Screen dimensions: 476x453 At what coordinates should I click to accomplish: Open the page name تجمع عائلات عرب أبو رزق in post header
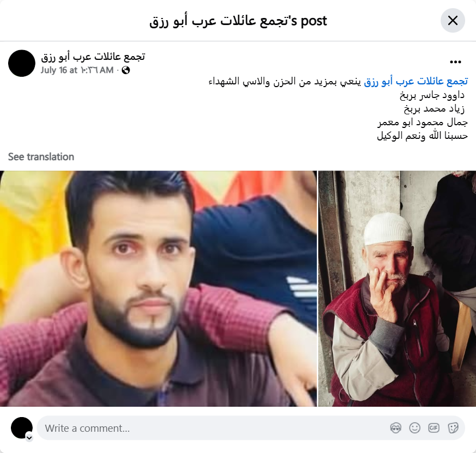click(x=93, y=57)
